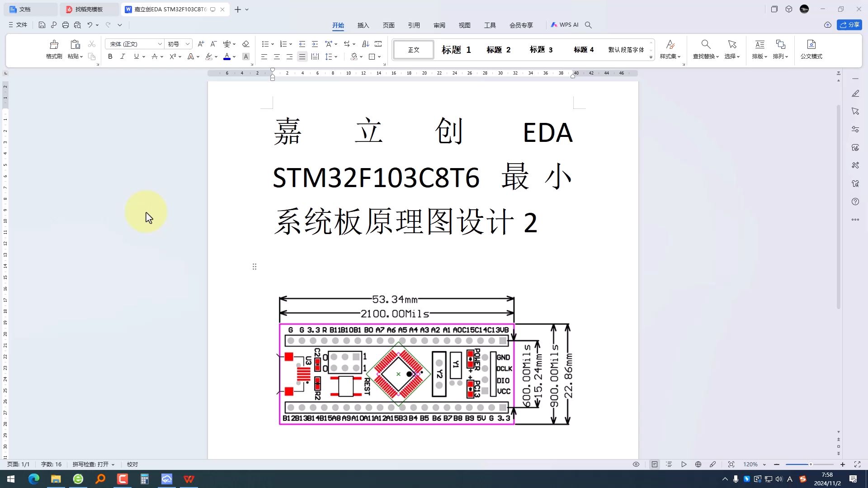This screenshot has width=868, height=488.
Task: Open the font name dropdown
Action: click(x=160, y=44)
